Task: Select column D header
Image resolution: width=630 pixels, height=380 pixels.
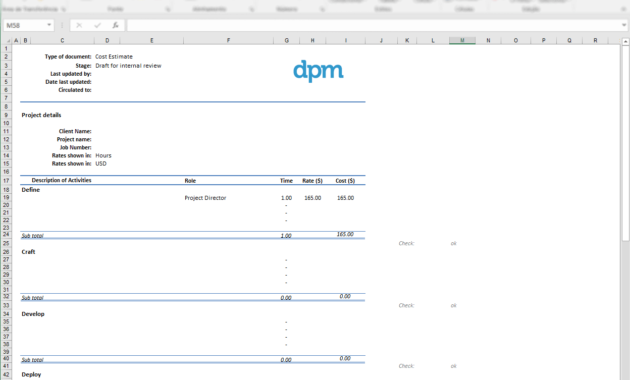Action: coord(107,41)
